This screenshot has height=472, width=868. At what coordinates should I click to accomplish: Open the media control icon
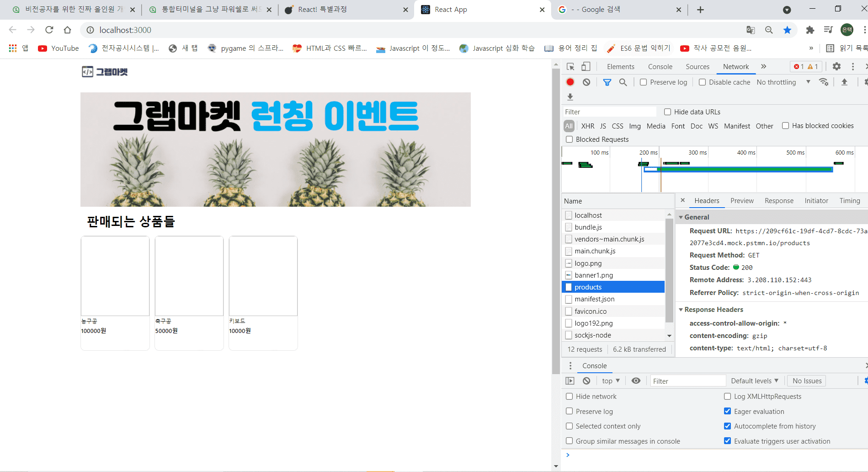[828, 30]
